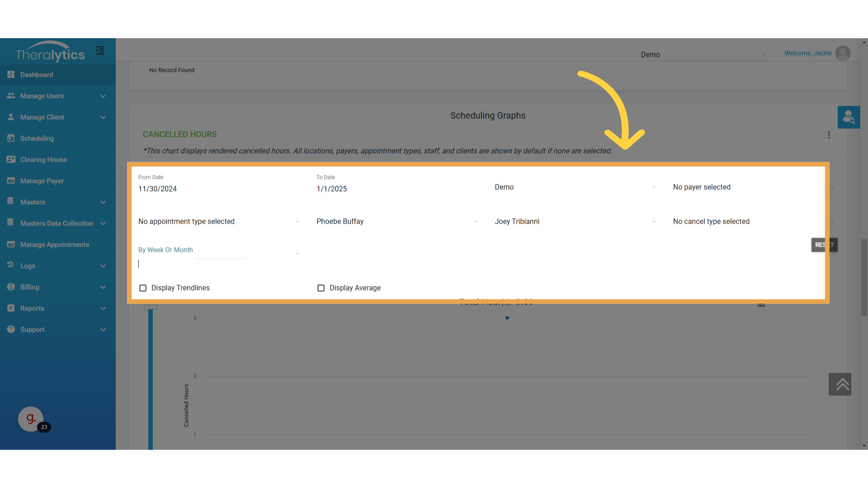The width and height of the screenshot is (868, 488).
Task: Enable Display Trendlines checkbox
Action: pyautogui.click(x=143, y=288)
